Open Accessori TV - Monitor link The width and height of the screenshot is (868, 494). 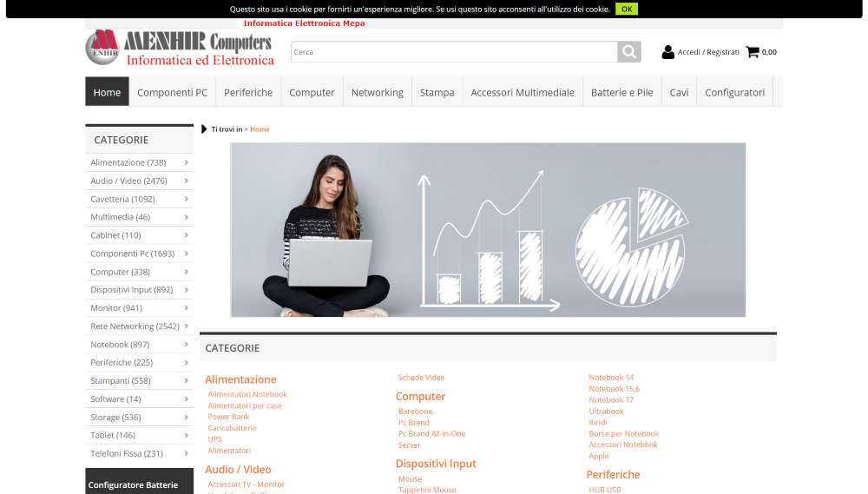point(247,484)
